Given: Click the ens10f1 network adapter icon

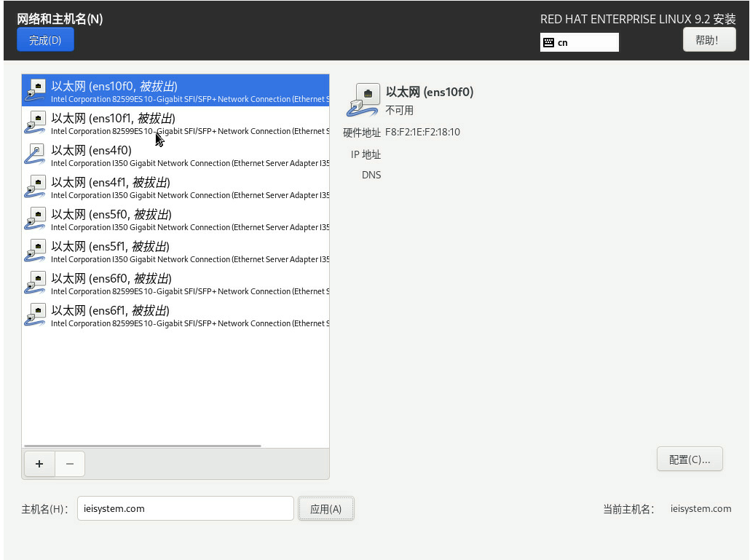Looking at the screenshot, I should tap(36, 122).
